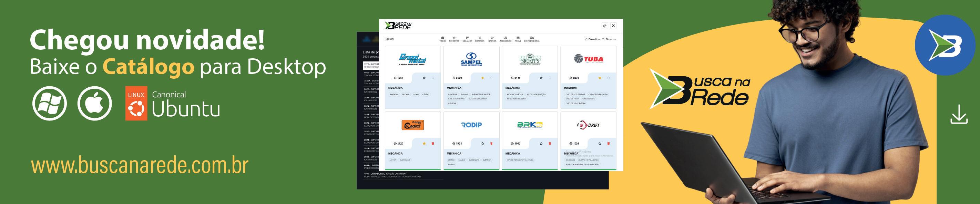This screenshot has height=204, width=980.
Task: Click the SUPORTES DE MOTOR tag on Sampel
Action: coord(481,94)
